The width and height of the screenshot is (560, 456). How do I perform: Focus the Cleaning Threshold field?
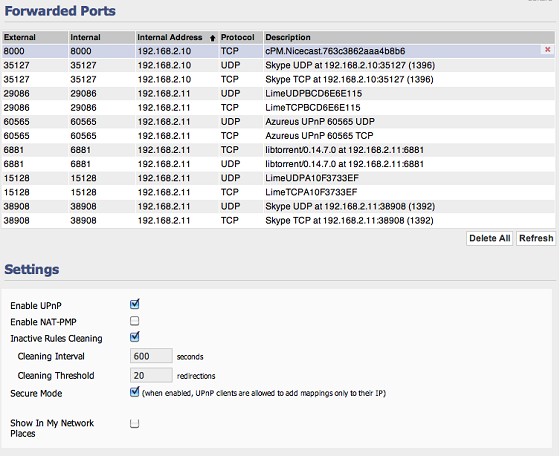click(x=151, y=375)
